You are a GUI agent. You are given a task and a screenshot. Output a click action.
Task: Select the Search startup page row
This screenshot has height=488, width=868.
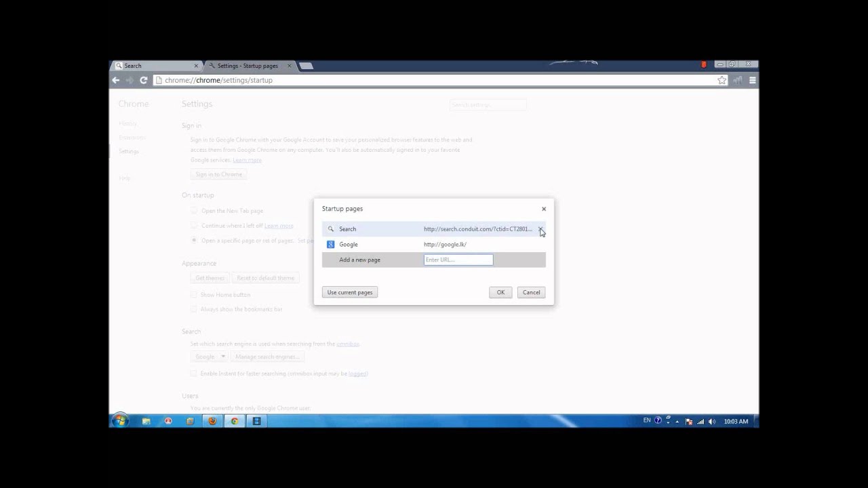point(433,229)
